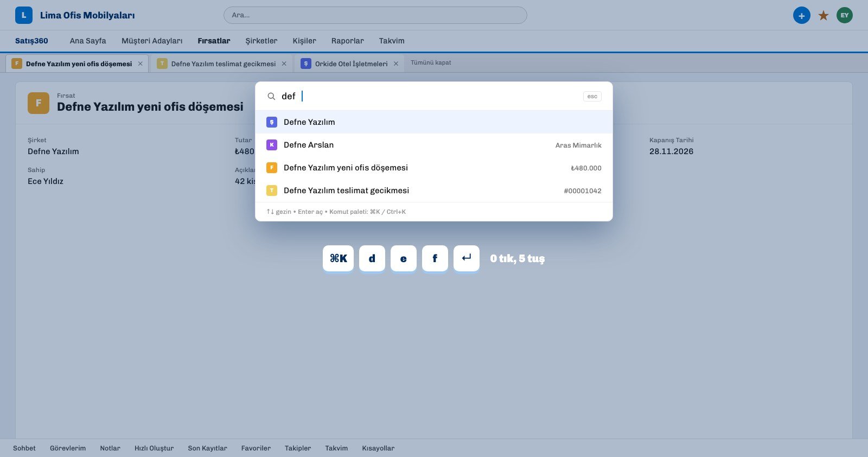Click the opportunity icon beside yeni ofis döşemesi result
The image size is (868, 457).
point(272,168)
